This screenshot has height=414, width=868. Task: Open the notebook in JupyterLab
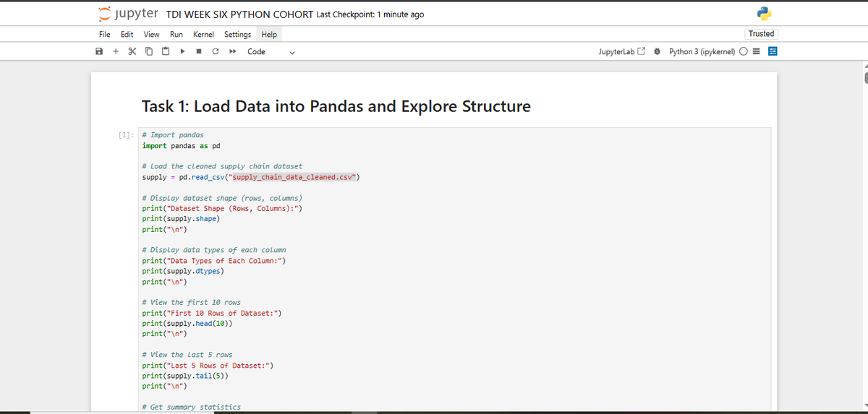[621, 52]
